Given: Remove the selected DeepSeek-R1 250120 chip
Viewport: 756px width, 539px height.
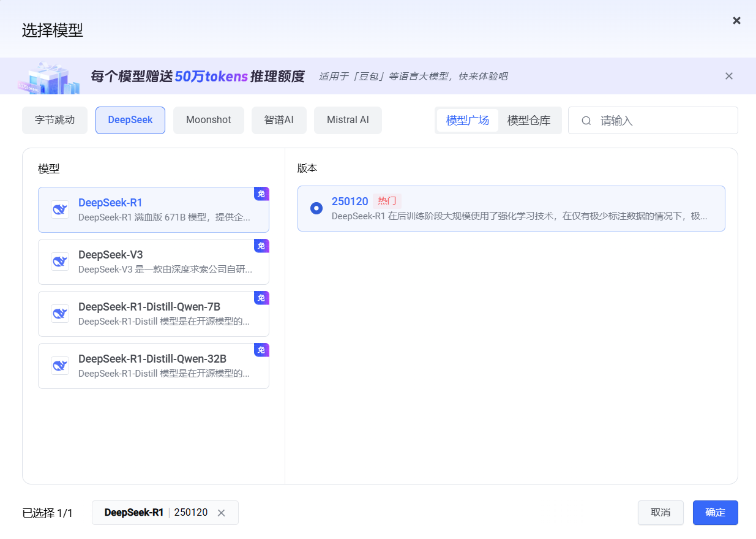Looking at the screenshot, I should tap(222, 513).
